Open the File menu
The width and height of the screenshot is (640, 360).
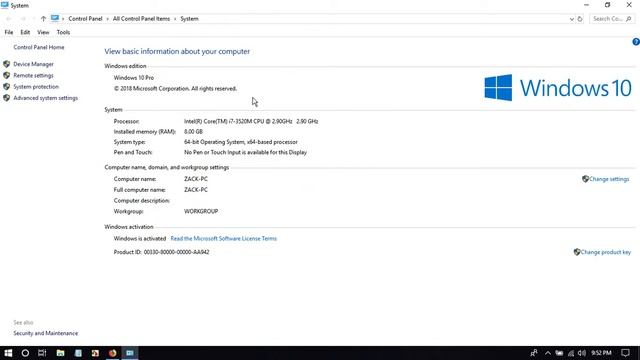(9, 32)
